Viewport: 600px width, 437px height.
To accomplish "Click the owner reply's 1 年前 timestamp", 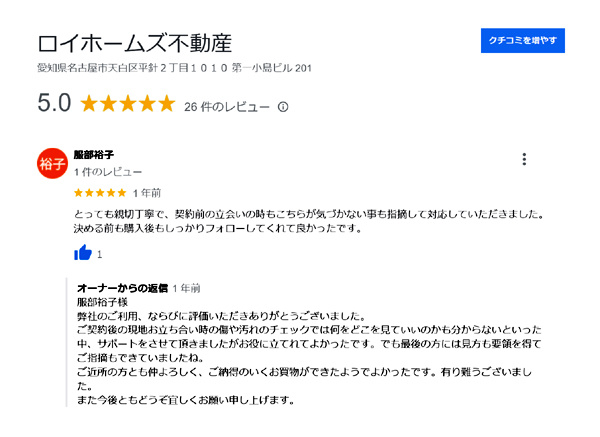I will (x=187, y=288).
